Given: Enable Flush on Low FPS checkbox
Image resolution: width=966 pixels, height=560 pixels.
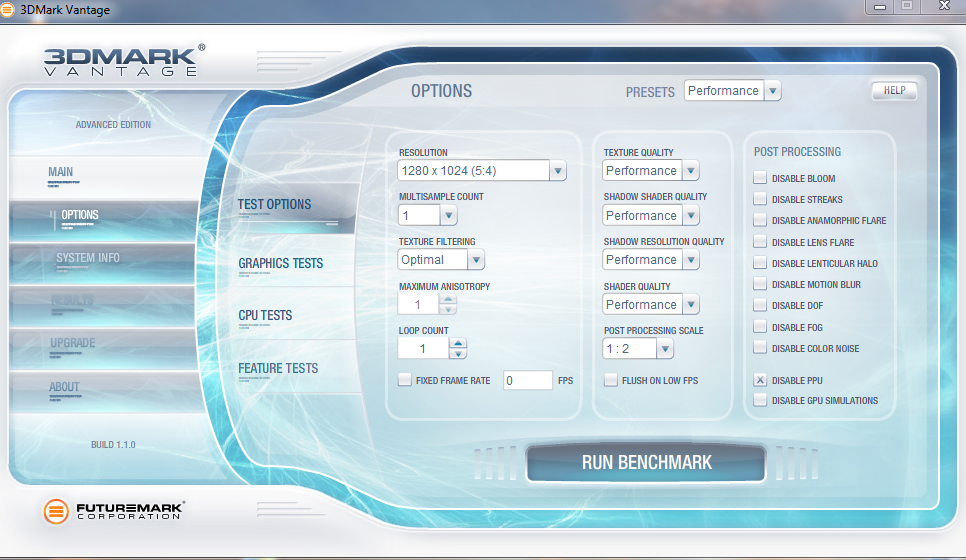Looking at the screenshot, I should coord(611,380).
